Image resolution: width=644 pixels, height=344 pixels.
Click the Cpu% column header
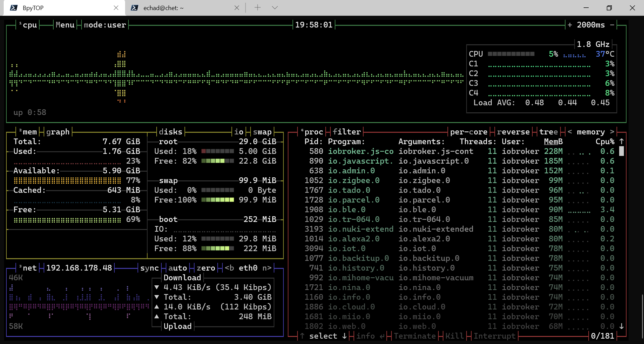(605, 141)
